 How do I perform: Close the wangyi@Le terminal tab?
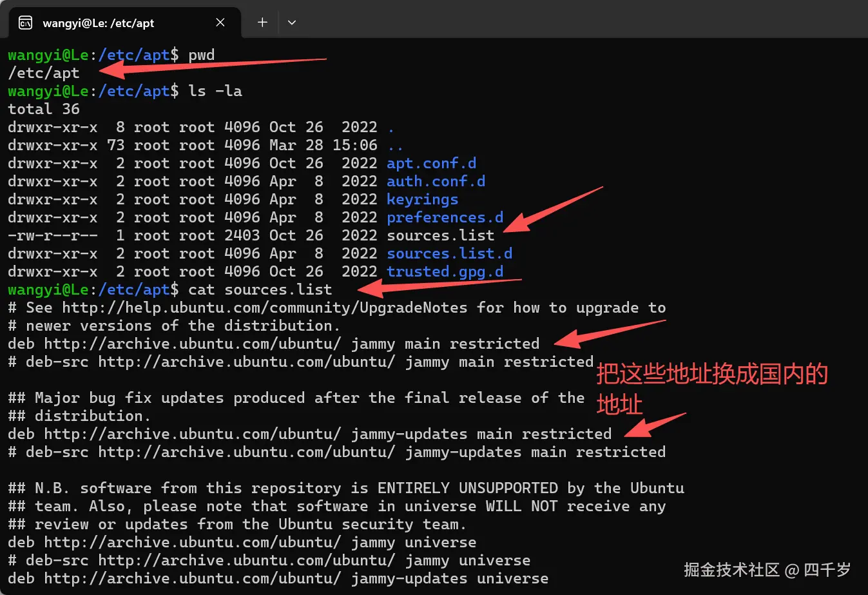point(220,21)
